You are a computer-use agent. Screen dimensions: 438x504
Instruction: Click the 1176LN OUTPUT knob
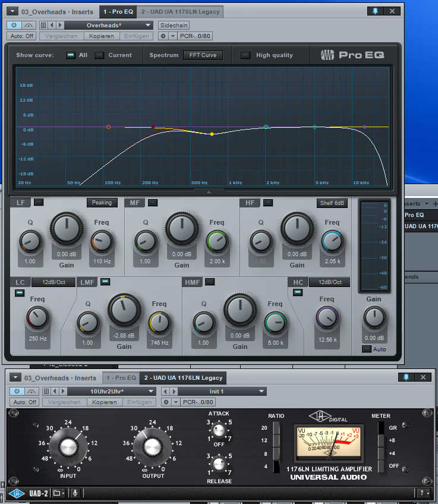click(x=152, y=447)
